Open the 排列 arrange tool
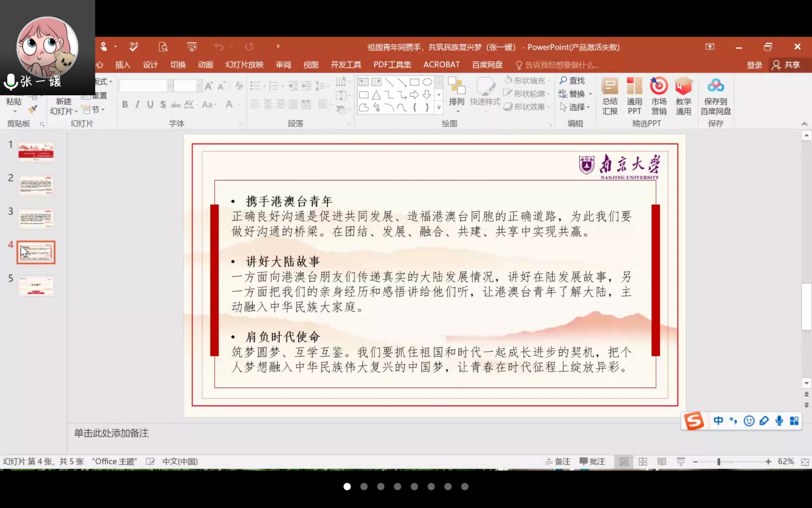This screenshot has height=508, width=812. [x=457, y=95]
